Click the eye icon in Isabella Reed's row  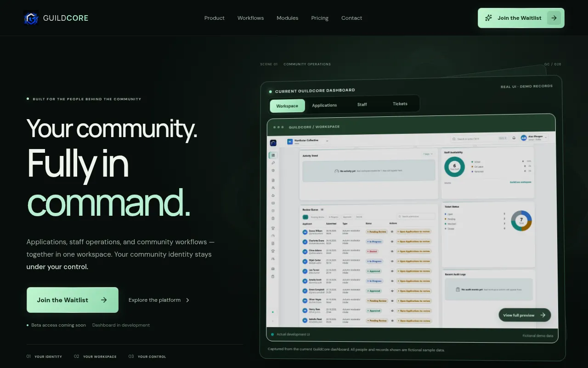point(392,321)
